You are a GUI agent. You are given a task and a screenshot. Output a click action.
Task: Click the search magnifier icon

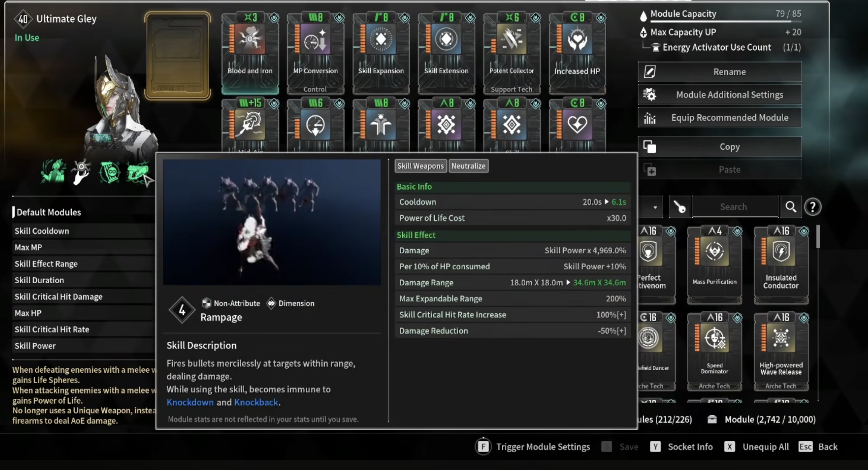click(791, 207)
